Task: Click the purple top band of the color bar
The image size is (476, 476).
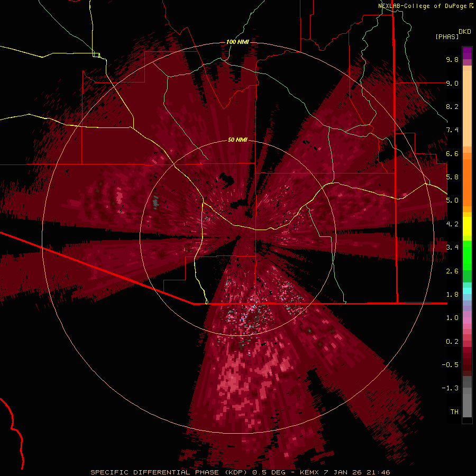Action: [467, 53]
